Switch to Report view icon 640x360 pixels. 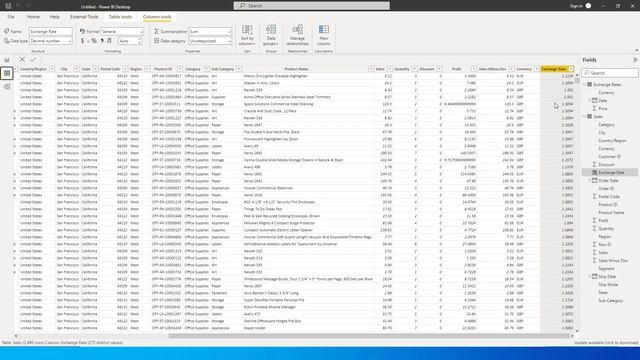(7, 60)
